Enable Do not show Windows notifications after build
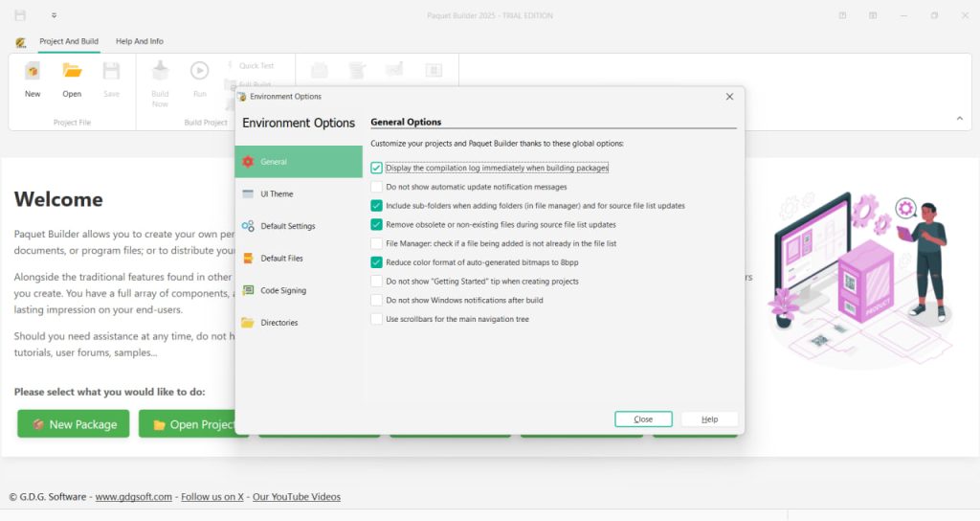Image resolution: width=980 pixels, height=521 pixels. [376, 300]
